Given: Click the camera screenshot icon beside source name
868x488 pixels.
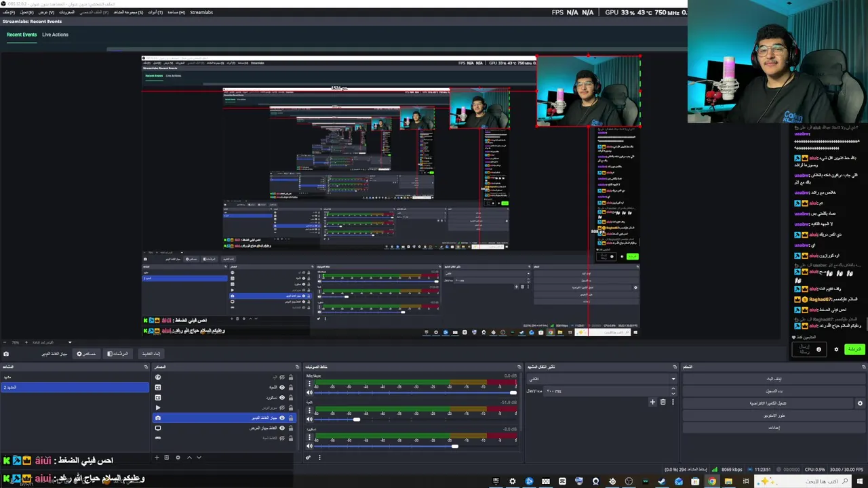Looking at the screenshot, I should [6, 354].
